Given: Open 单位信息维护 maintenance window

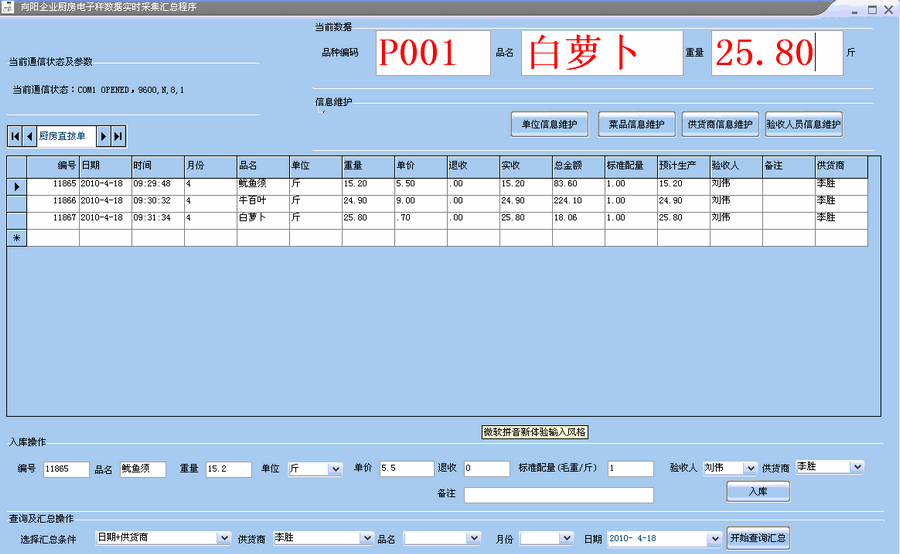Looking at the screenshot, I should (x=550, y=124).
